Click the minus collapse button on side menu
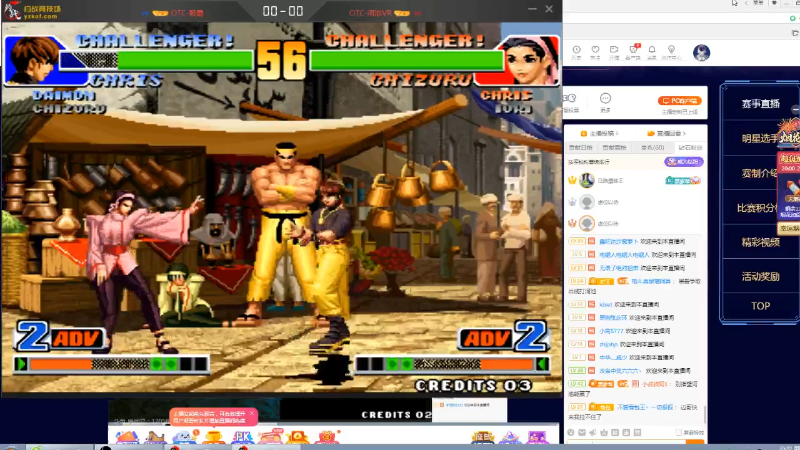Screen dimensions: 800x450 796,109
